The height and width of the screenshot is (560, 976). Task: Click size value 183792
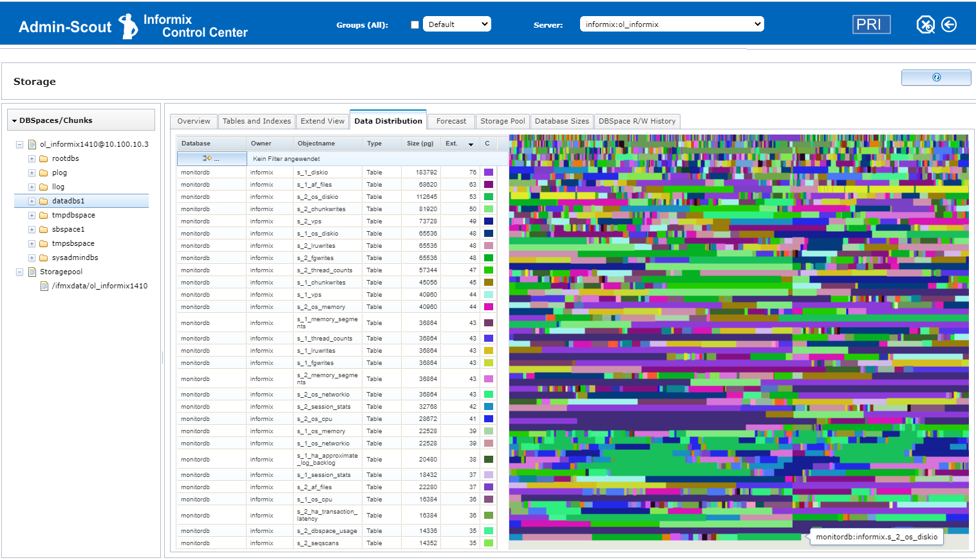click(426, 173)
